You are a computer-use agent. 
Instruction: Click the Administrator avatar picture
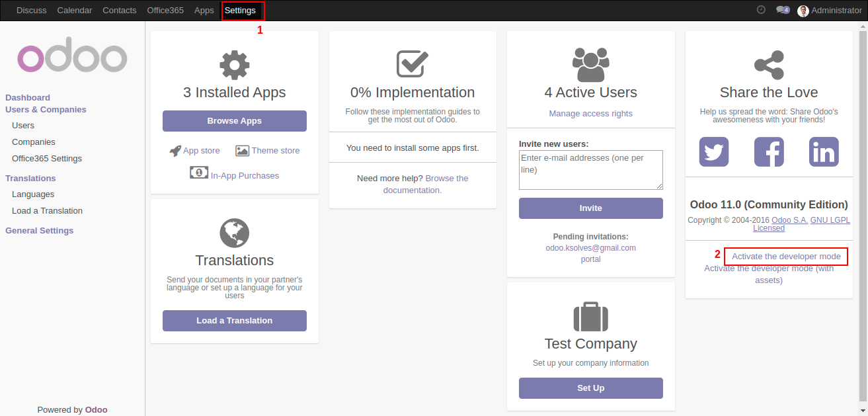(803, 11)
